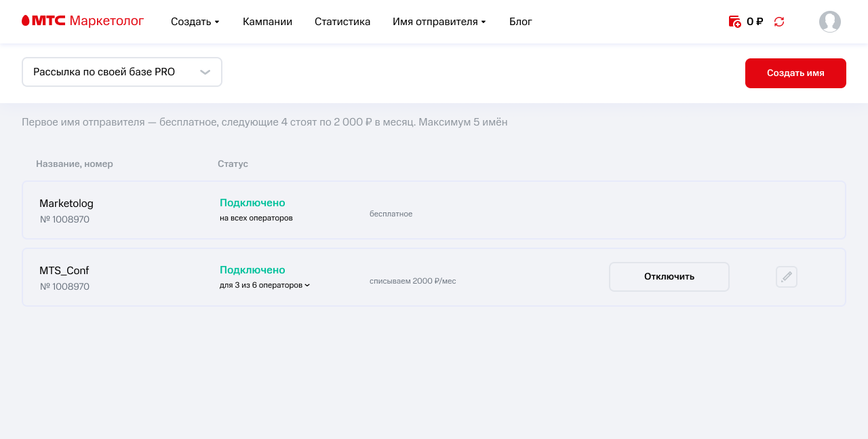Viewport: 868px width, 439px height.
Task: Click the Создать имя button
Action: tap(795, 73)
